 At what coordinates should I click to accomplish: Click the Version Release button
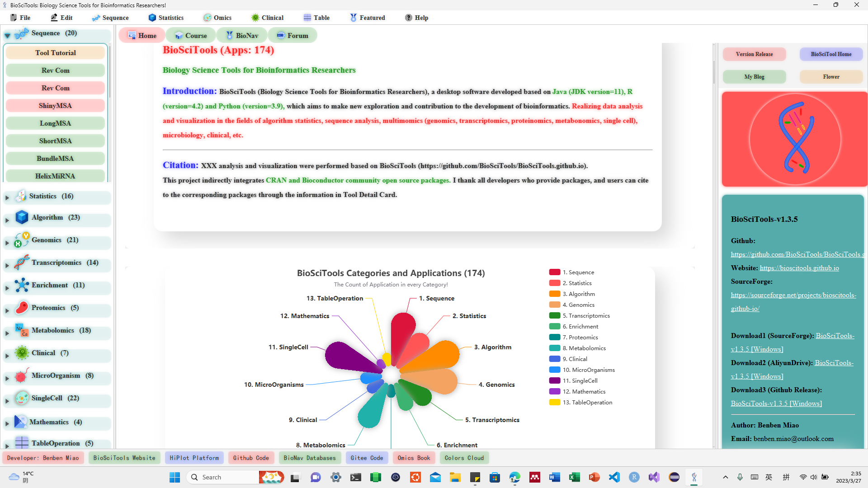tap(754, 54)
